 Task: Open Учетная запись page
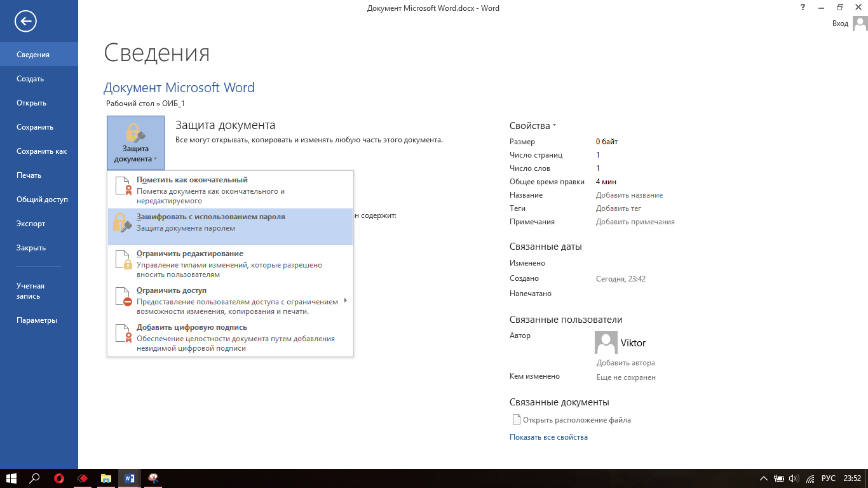39,291
